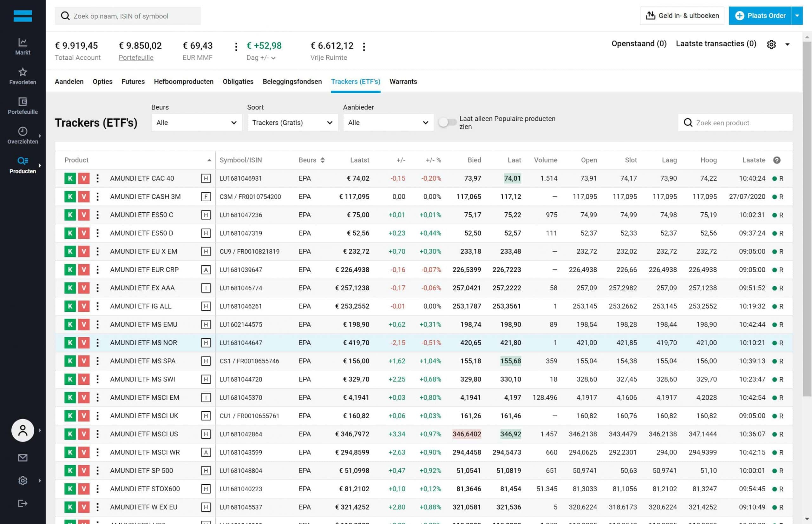812x524 pixels.
Task: Open the Beurs dropdown filter
Action: click(x=197, y=123)
